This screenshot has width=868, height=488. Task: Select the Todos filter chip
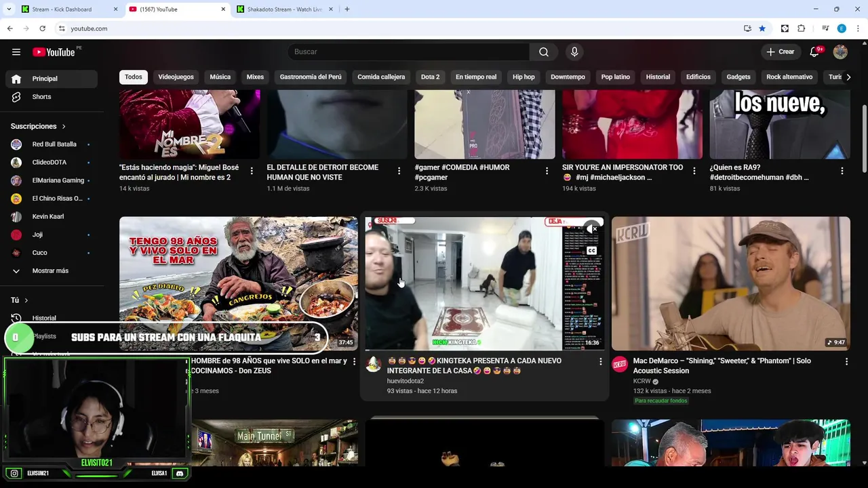[134, 77]
